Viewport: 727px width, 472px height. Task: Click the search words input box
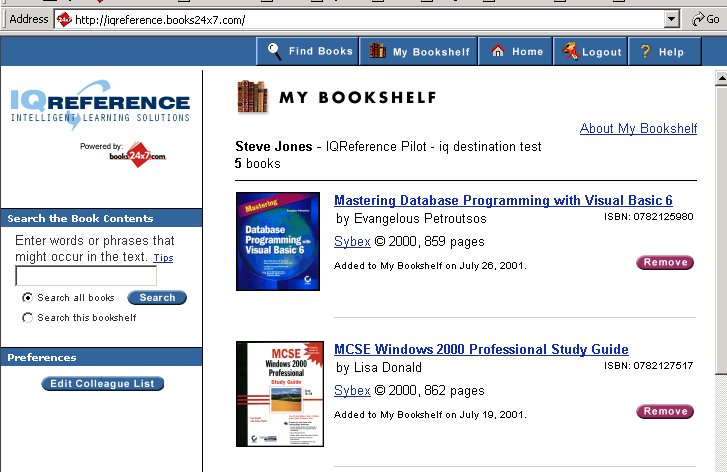click(86, 276)
